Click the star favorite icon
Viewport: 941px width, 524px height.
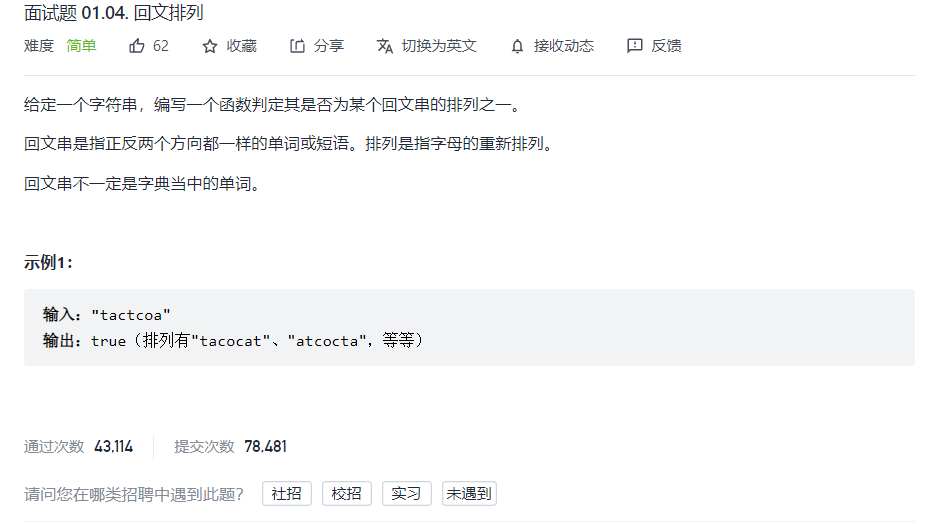tap(209, 46)
